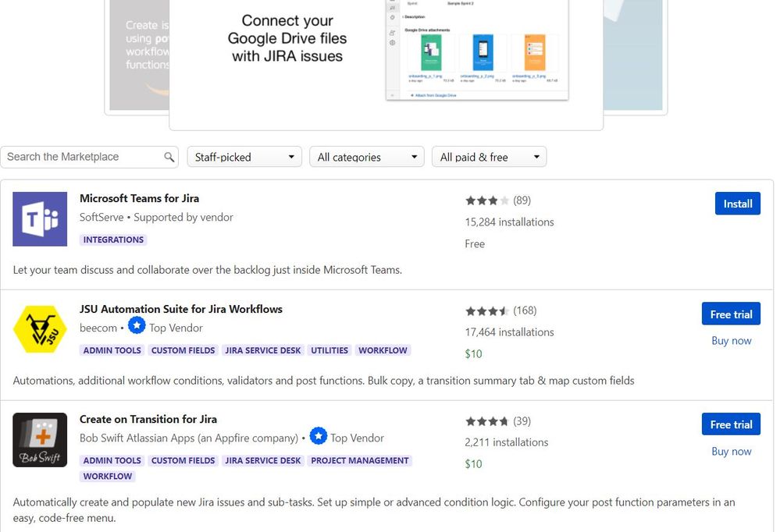Open JSU Automation Suite for Jira Workflows title
The width and height of the screenshot is (780, 532).
pyautogui.click(x=181, y=309)
